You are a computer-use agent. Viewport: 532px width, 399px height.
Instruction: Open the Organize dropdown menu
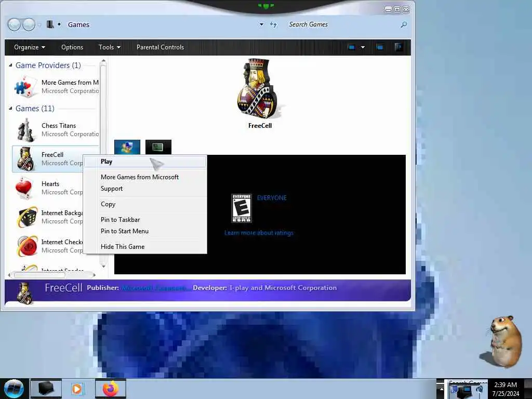[x=30, y=47]
